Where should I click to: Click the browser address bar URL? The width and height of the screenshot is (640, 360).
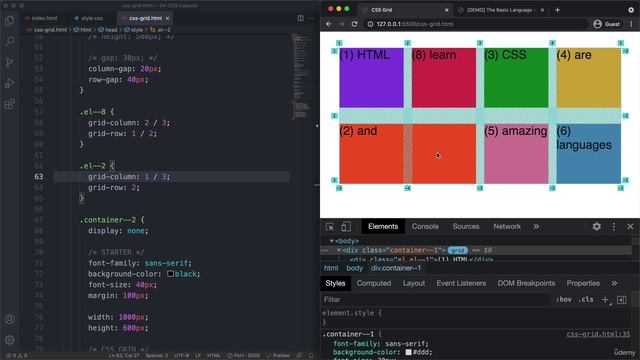tap(415, 24)
